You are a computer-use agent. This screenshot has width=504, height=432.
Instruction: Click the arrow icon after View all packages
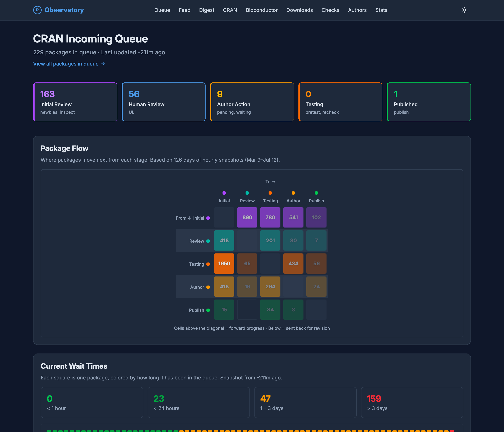pyautogui.click(x=103, y=64)
